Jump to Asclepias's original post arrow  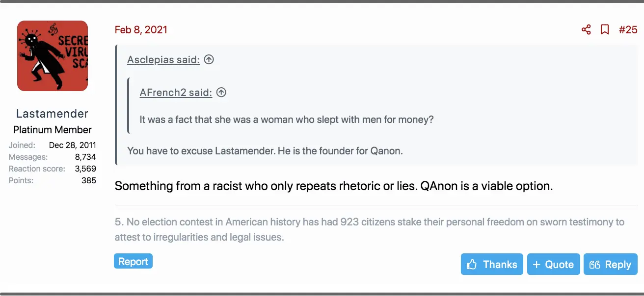209,60
